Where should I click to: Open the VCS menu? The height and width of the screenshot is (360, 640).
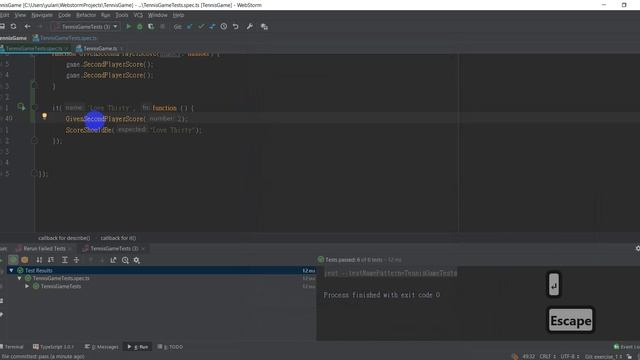(138, 15)
